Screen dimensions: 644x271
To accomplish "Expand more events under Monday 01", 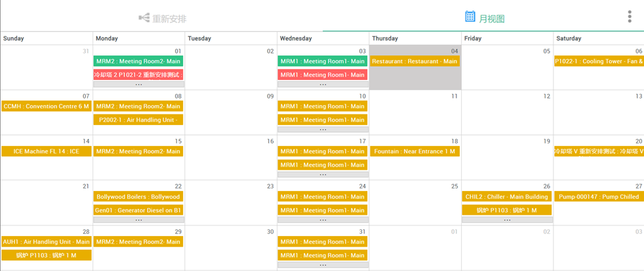I will 139,85.
